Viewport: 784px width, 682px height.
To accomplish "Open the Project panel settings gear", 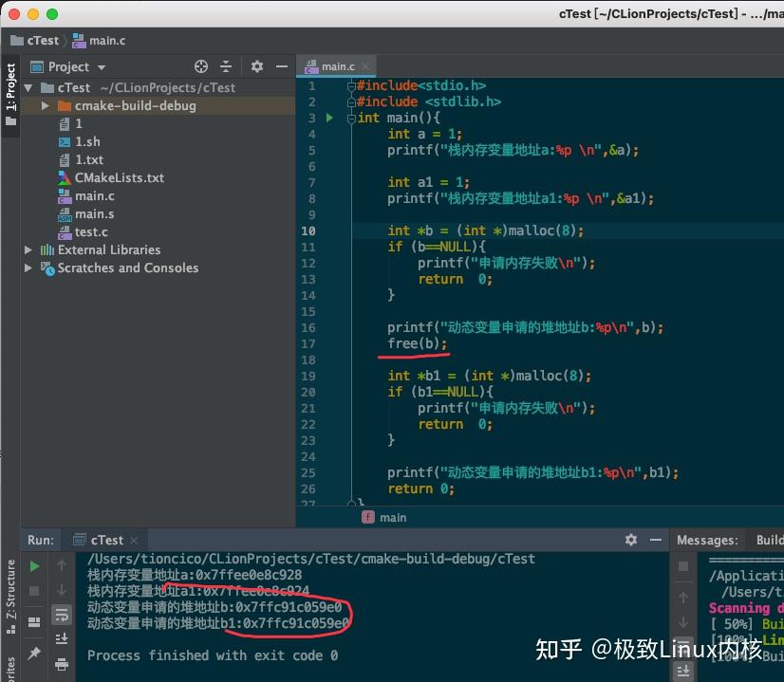I will (256, 66).
